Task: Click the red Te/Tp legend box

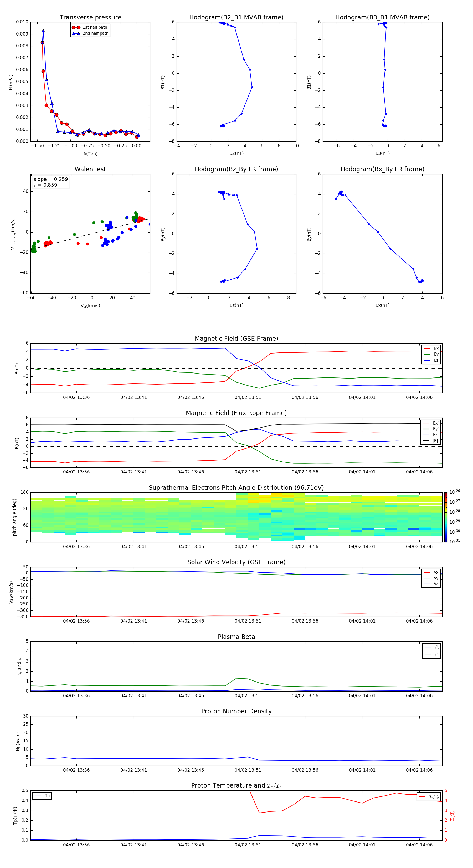Action: [429, 797]
